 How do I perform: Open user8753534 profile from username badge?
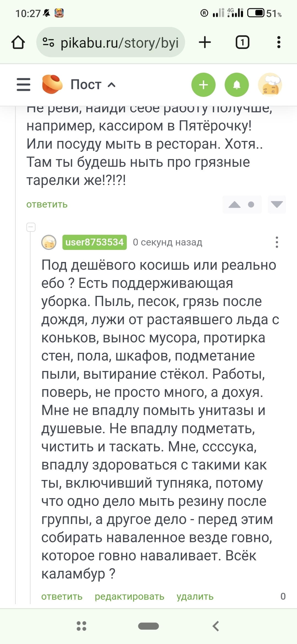coord(94,242)
